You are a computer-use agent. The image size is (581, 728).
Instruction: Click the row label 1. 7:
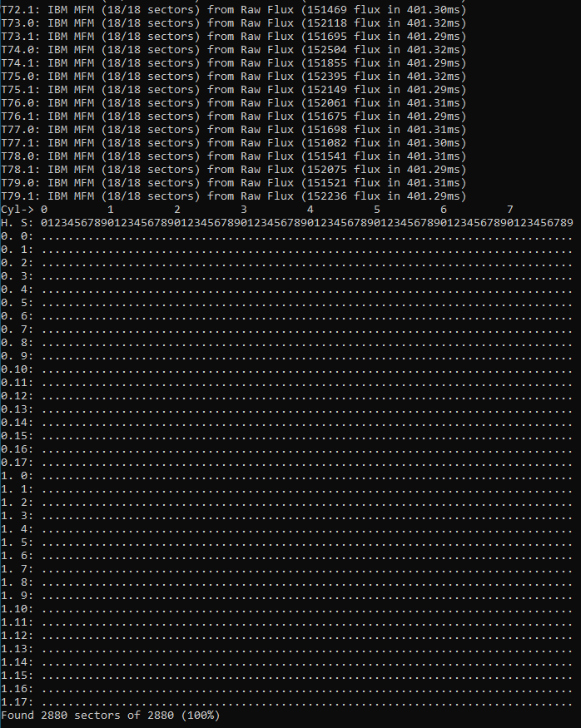coord(17,569)
